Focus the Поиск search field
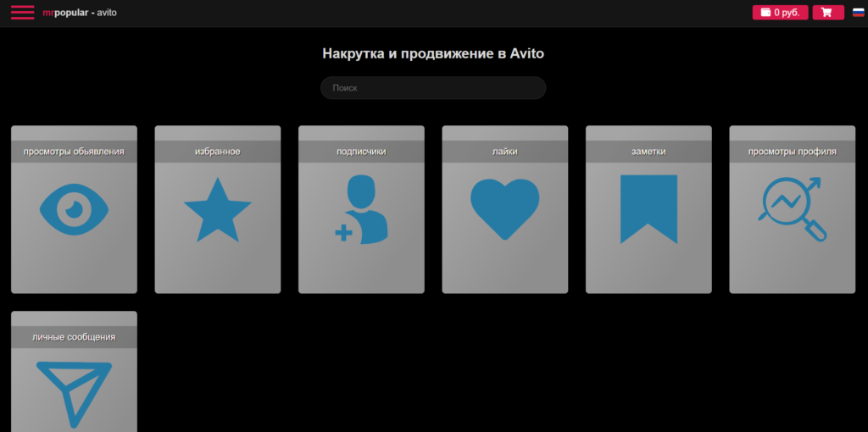Image resolution: width=868 pixels, height=432 pixels. click(433, 88)
